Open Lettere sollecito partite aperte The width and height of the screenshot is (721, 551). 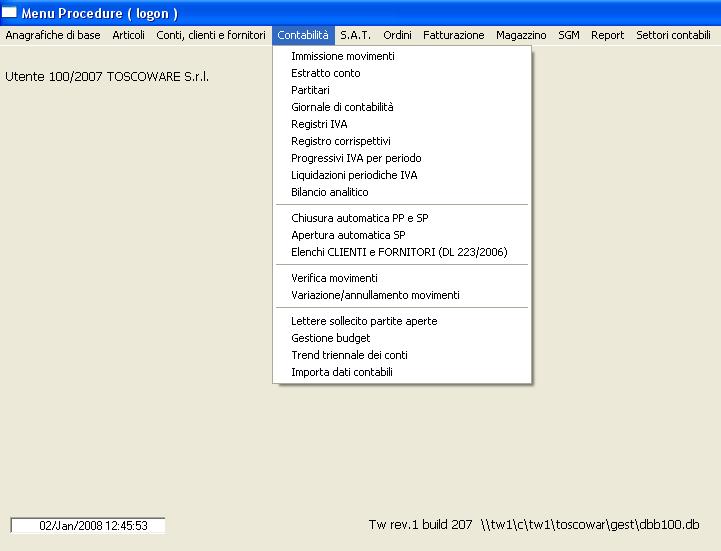click(402, 321)
